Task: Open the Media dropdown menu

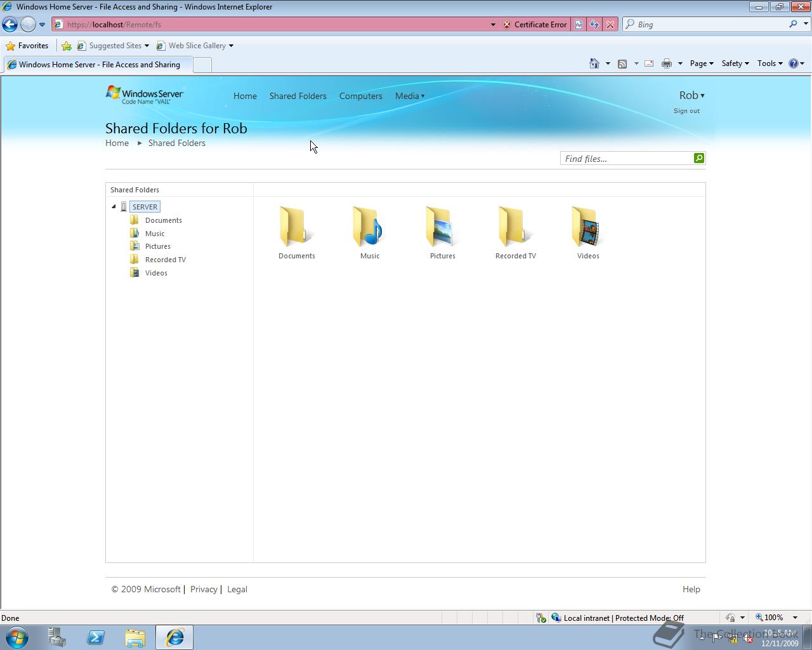Action: pyautogui.click(x=410, y=96)
